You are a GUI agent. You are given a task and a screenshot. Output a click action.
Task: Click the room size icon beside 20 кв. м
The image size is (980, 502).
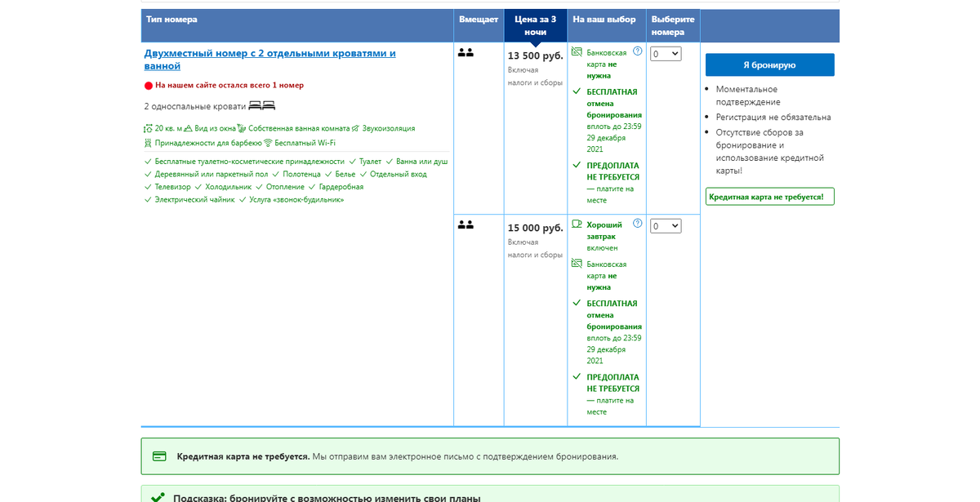point(148,128)
